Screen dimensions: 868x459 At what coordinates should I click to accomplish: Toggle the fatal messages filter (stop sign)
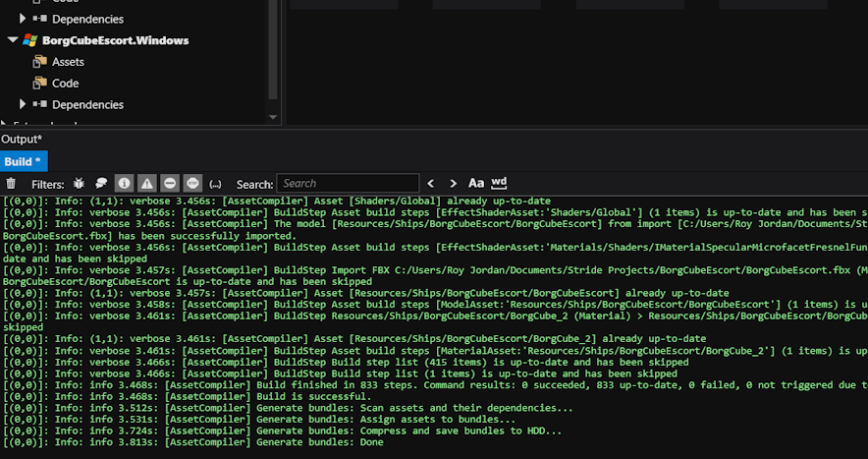[192, 183]
